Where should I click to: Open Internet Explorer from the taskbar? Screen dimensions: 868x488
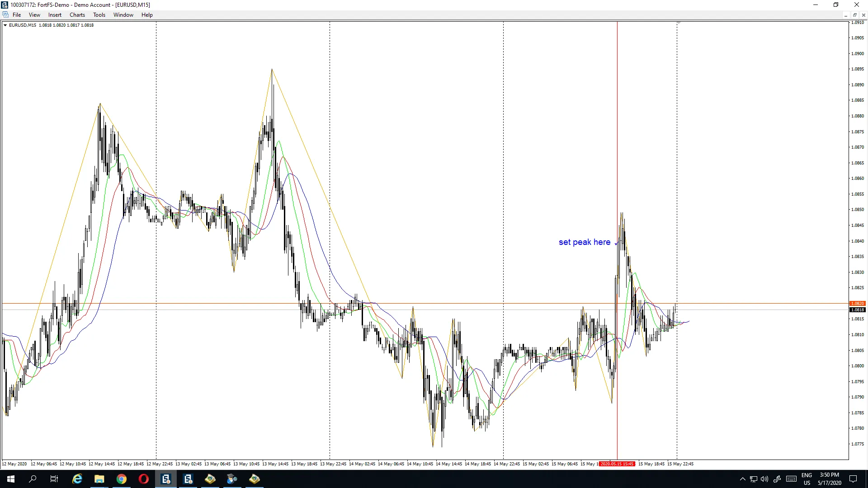pos(77,479)
